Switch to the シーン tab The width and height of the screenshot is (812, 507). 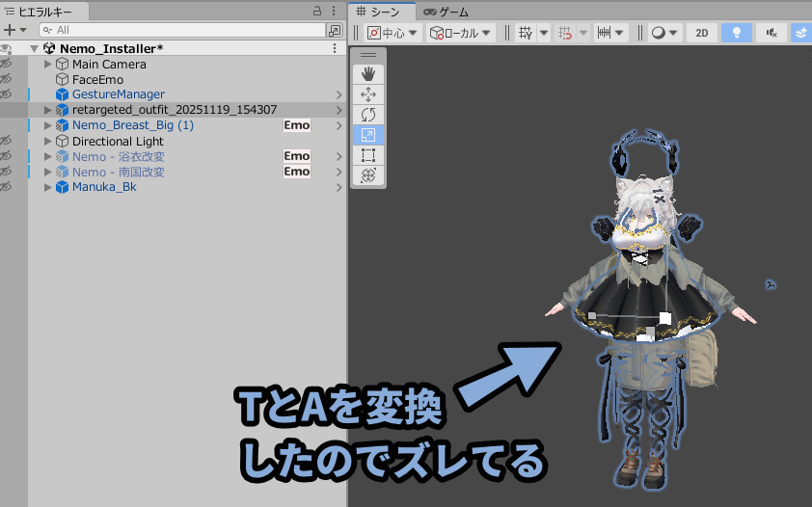point(382,12)
